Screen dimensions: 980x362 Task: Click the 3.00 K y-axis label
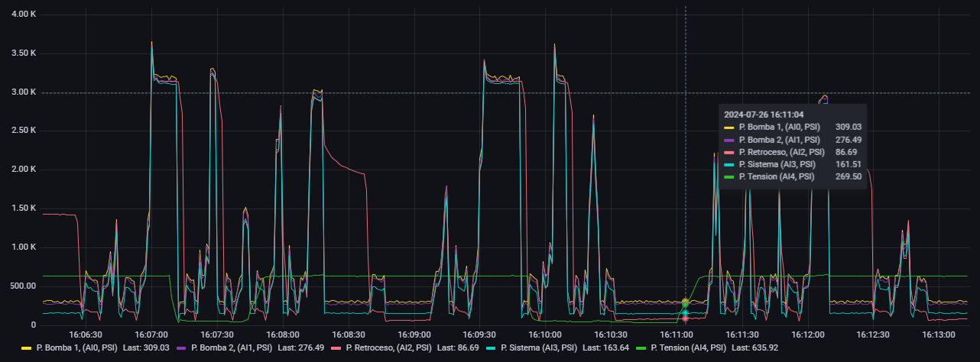pos(24,92)
